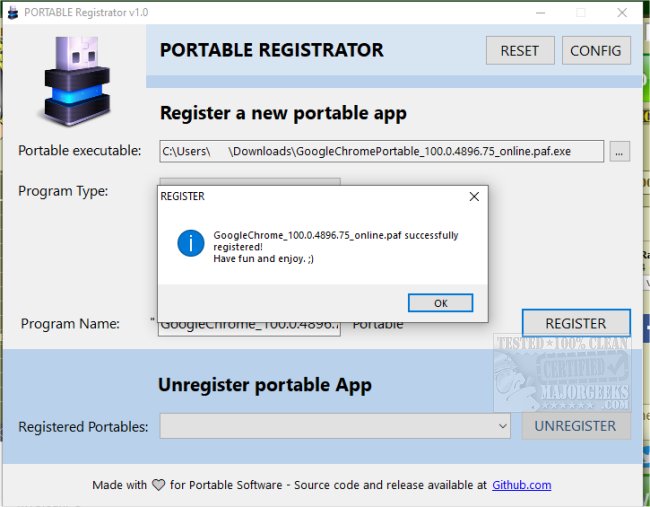Screen dimensions: 650x507
Task: Close the REGISTER dialog with X
Action: click(474, 196)
